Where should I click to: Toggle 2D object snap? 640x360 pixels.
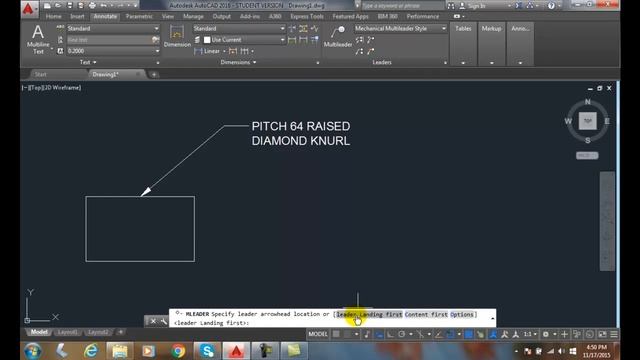[450, 334]
